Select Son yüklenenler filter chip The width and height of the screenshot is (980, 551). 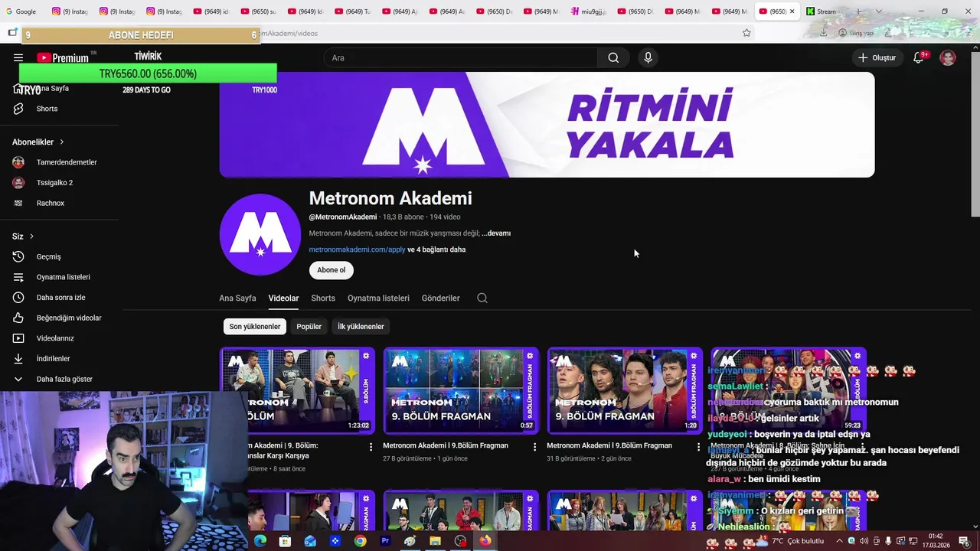coord(255,327)
